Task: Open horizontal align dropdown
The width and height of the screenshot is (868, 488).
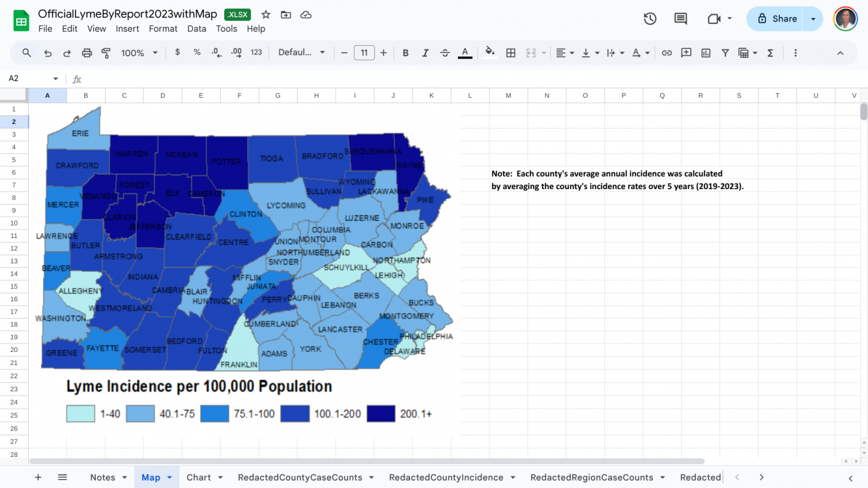Action: pyautogui.click(x=565, y=52)
